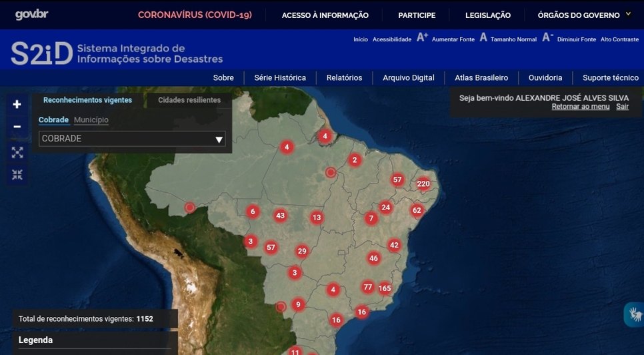Click the Sair logout link
The height and width of the screenshot is (355, 644).
(622, 107)
